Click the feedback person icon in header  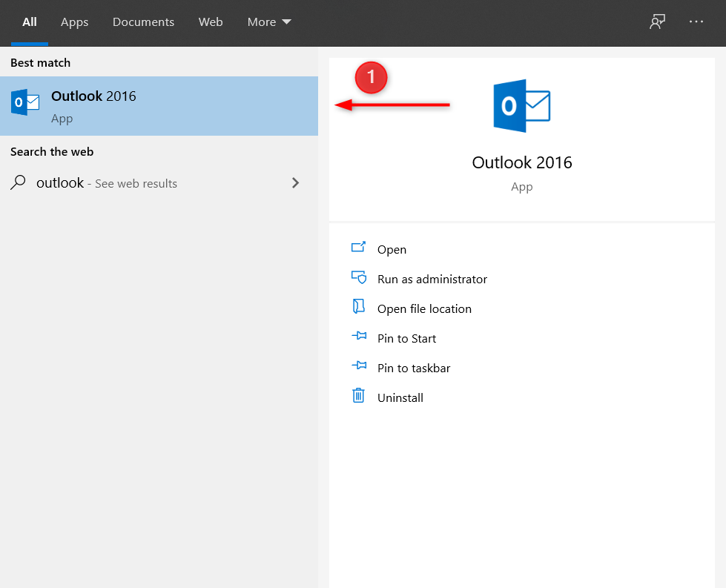coord(658,22)
